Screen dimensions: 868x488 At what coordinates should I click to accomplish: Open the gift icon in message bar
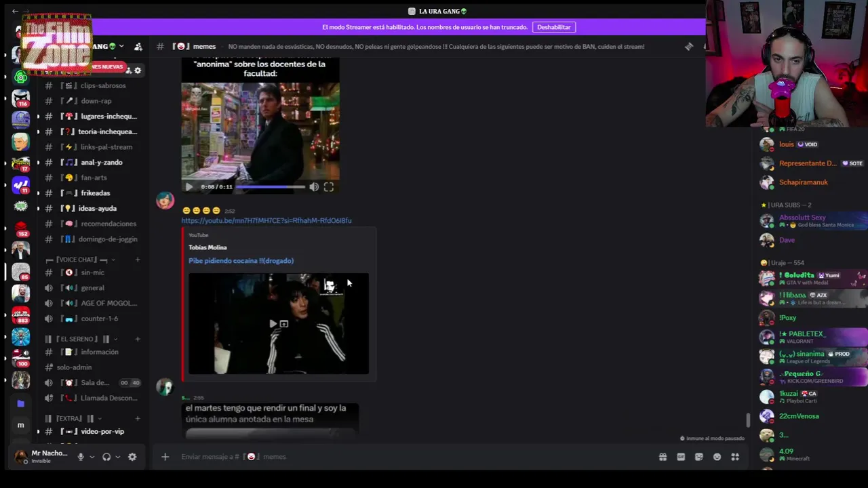(663, 457)
